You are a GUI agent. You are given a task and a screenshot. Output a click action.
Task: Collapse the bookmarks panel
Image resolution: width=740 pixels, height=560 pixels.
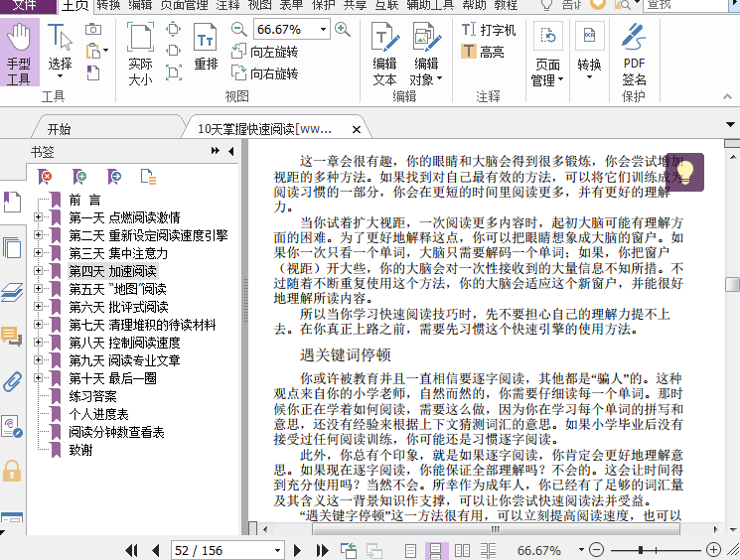[230, 151]
